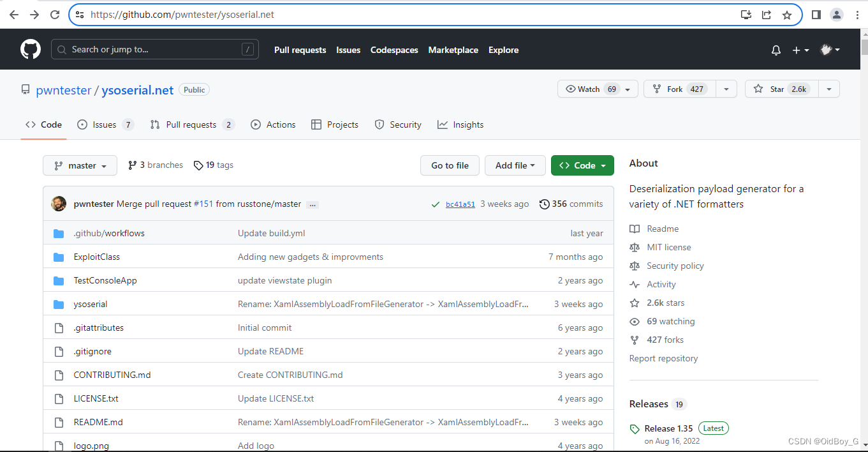Click the ysoserial folder icon
Viewport: 868px width, 452px height.
59,304
